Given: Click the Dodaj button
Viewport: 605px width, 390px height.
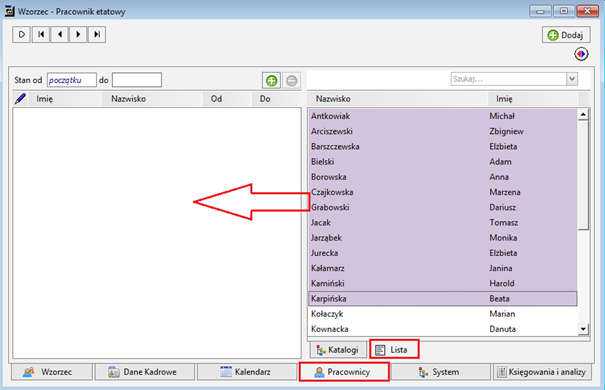Looking at the screenshot, I should (566, 35).
